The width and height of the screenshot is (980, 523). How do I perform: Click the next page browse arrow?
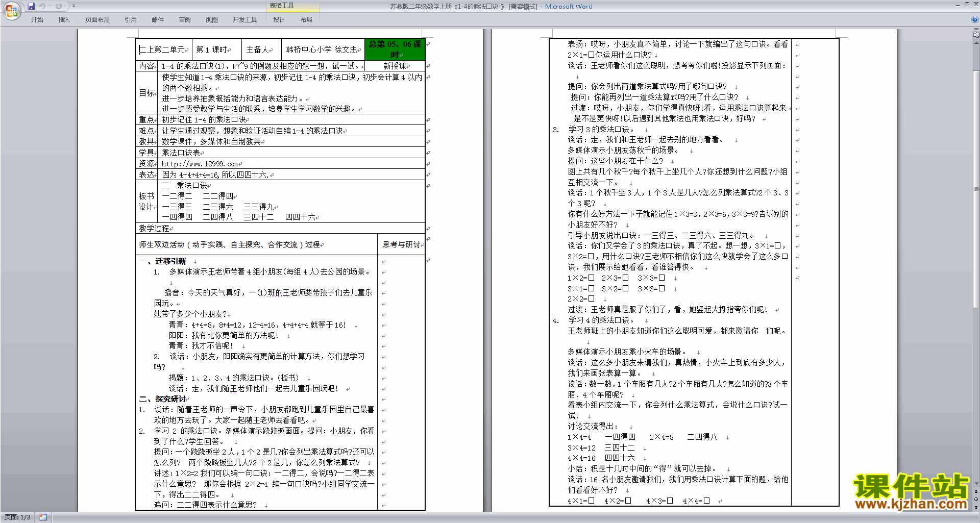pos(976,507)
